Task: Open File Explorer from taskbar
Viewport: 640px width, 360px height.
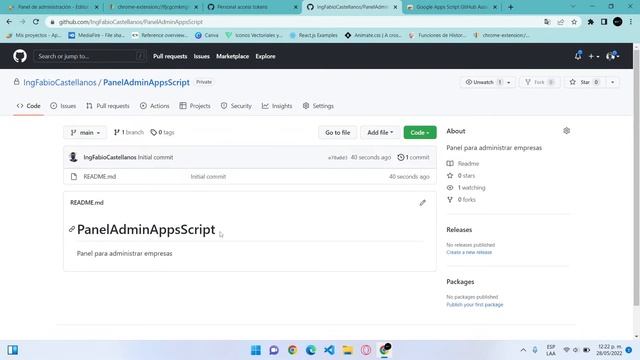Action: [348, 350]
